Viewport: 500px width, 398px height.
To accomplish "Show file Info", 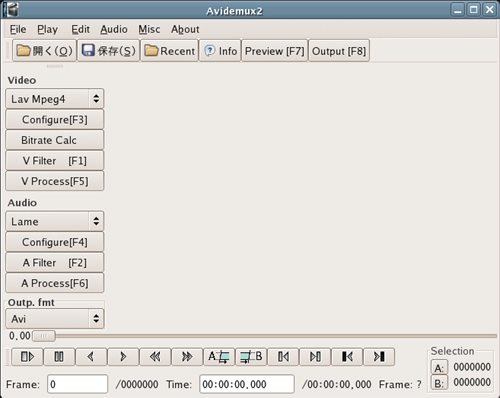I will coord(220,51).
